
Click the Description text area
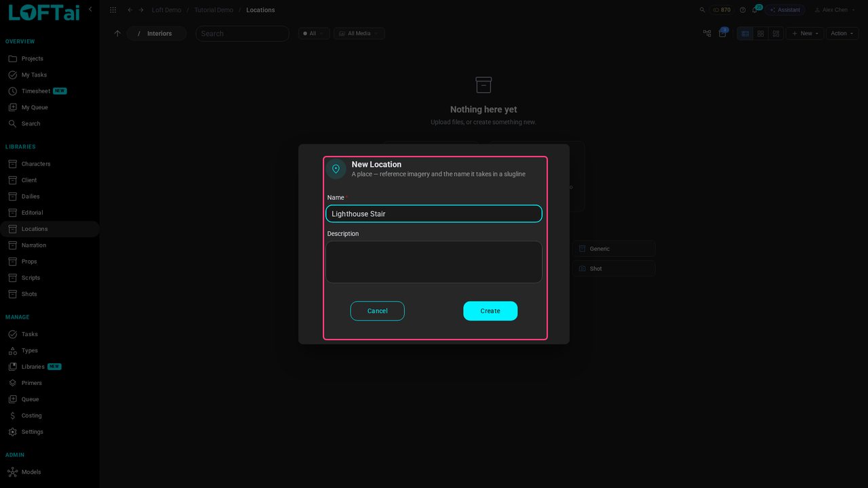(x=434, y=262)
